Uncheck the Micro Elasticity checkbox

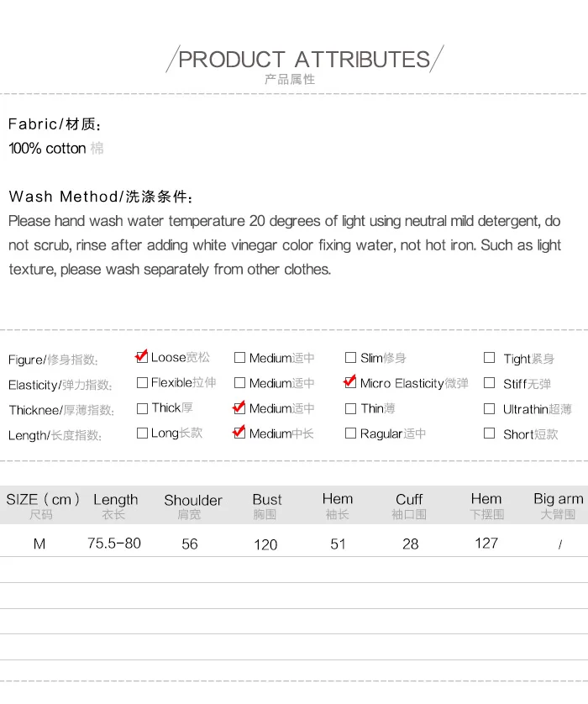pyautogui.click(x=350, y=382)
